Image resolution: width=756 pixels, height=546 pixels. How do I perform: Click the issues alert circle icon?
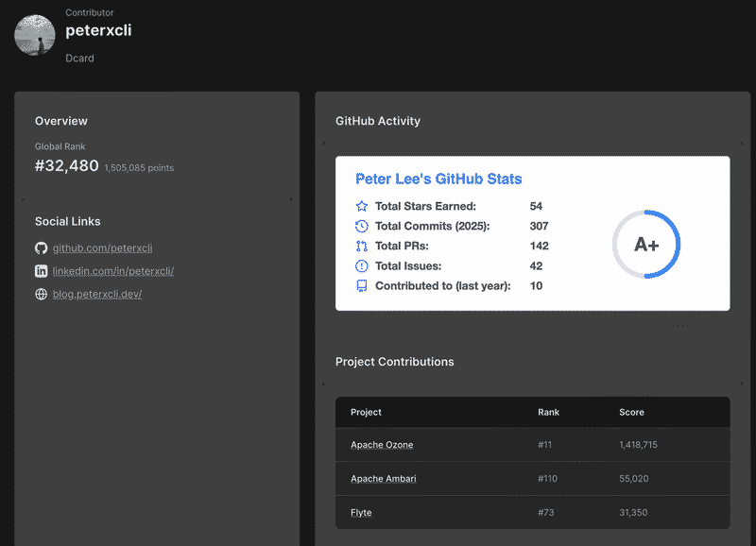(361, 265)
